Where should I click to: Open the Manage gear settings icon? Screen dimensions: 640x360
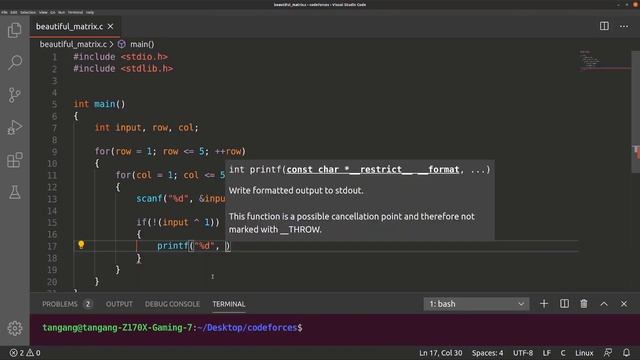pyautogui.click(x=15, y=328)
